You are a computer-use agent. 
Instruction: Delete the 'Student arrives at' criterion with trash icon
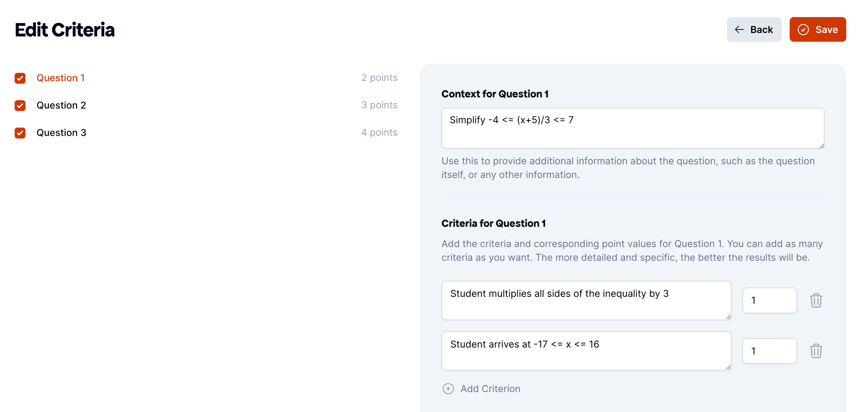click(x=816, y=351)
